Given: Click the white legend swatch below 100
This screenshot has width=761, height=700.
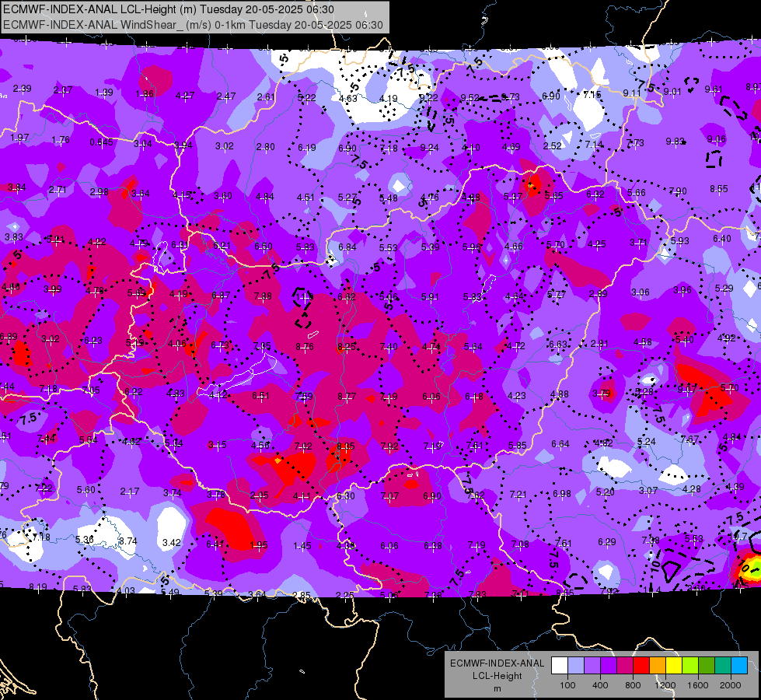Looking at the screenshot, I should [x=559, y=665].
